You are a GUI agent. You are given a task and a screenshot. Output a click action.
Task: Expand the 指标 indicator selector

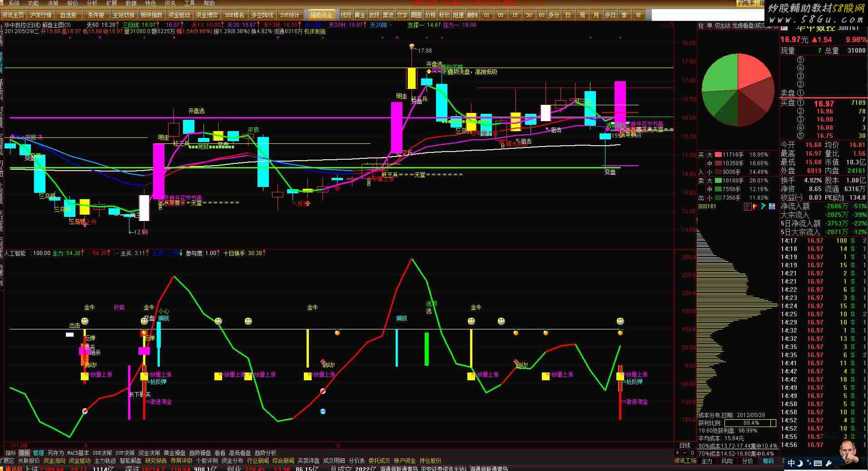click(x=10, y=453)
